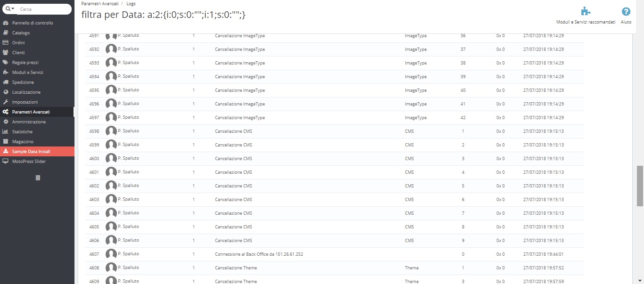Click Theme object type in row 4608
644x284 pixels.
(412, 268)
